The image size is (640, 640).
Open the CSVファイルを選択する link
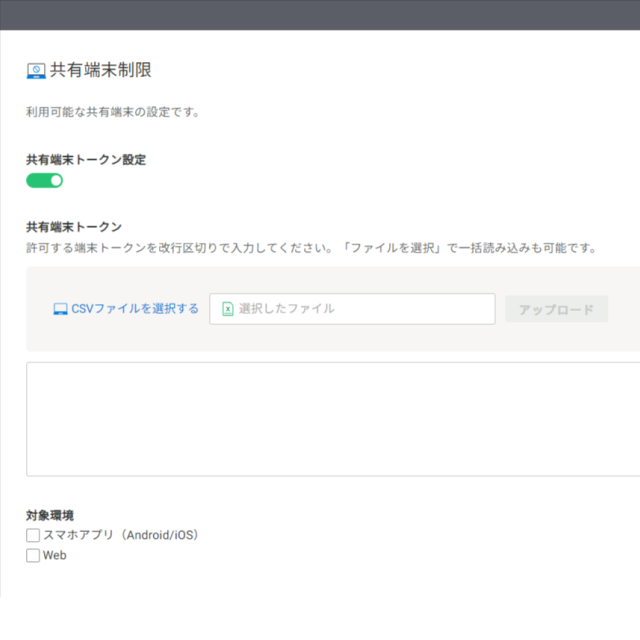click(x=134, y=309)
